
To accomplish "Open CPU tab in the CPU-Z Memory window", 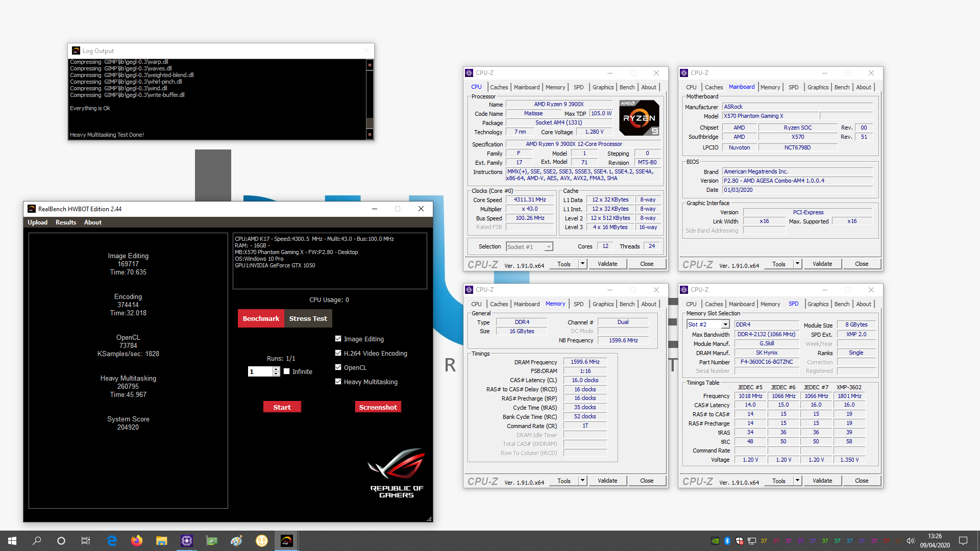I will [x=476, y=304].
